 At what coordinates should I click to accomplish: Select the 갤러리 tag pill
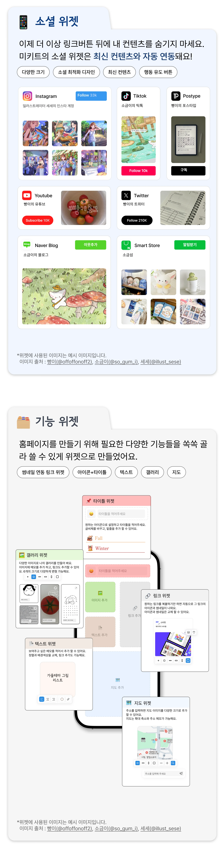tap(152, 472)
